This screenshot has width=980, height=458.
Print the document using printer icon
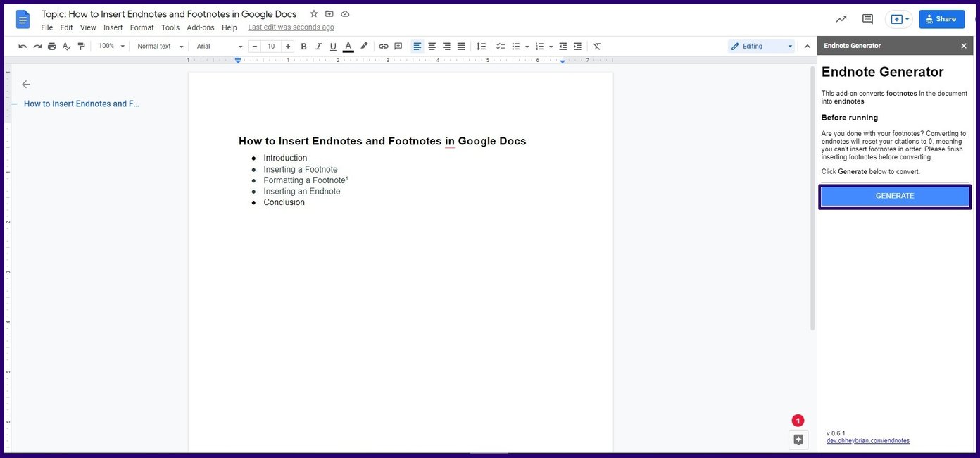pos(52,47)
